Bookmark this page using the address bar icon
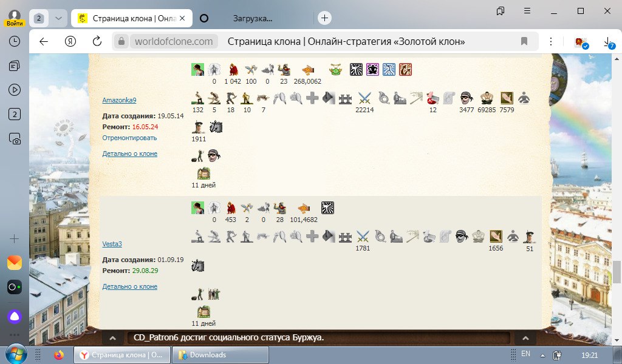 coord(524,41)
